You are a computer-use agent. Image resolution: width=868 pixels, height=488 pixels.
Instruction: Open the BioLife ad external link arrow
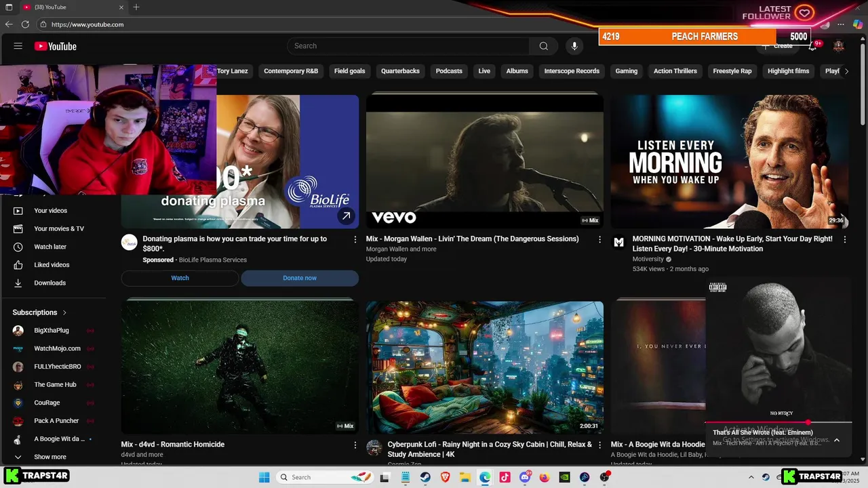click(x=346, y=216)
